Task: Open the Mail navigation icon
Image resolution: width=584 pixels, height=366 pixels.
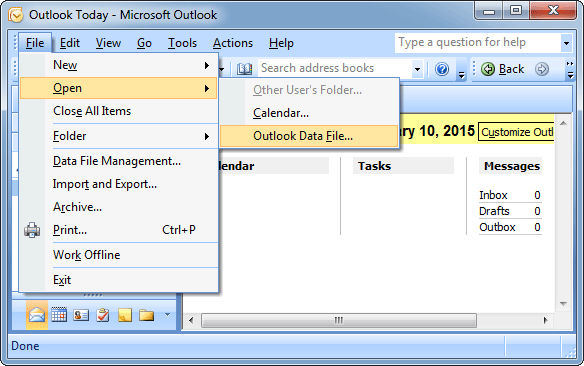Action: pos(37,315)
